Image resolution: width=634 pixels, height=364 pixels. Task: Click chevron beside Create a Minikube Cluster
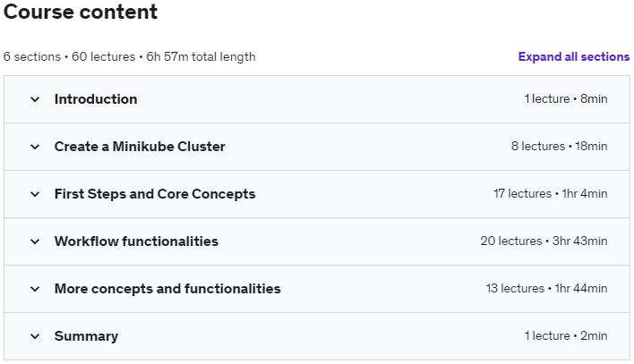(x=35, y=147)
